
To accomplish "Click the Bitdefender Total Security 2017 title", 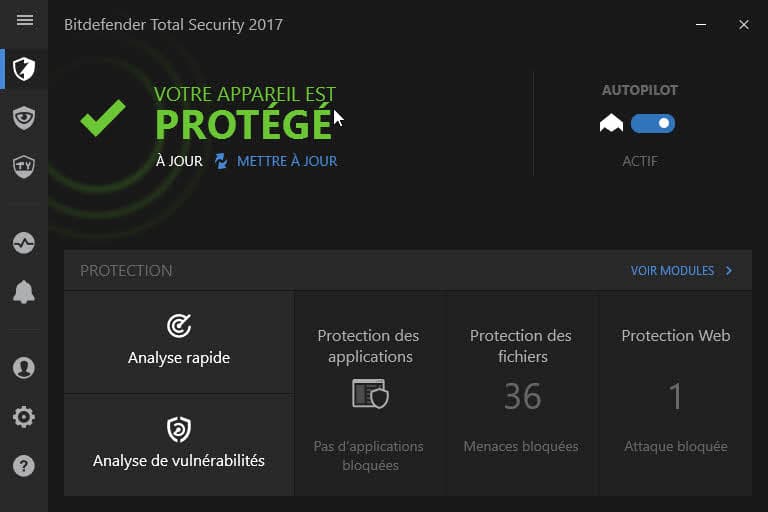I will pyautogui.click(x=173, y=24).
